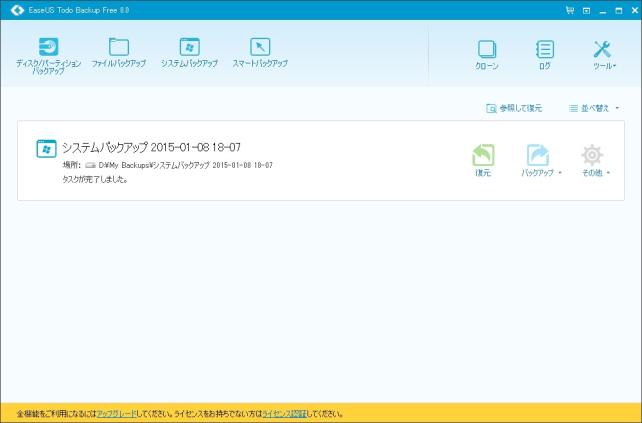Launch System Backup (システムバックアップ) in toolbar
Image resolution: width=642 pixels, height=423 pixels.
pos(189,52)
